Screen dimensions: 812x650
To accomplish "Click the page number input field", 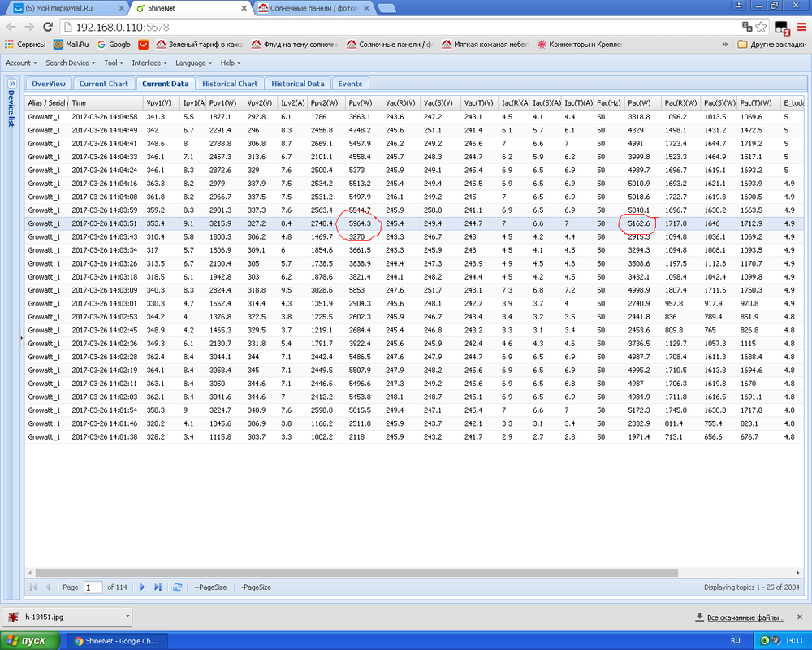I will [93, 587].
